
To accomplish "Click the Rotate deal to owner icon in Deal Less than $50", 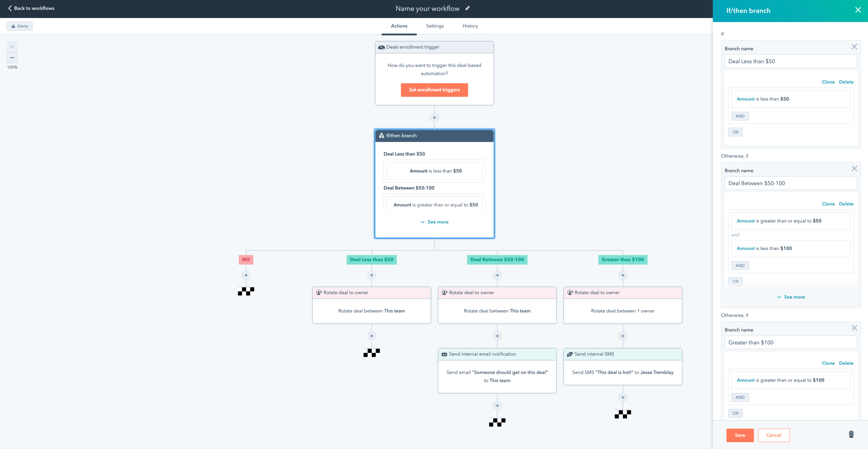I will [319, 293].
